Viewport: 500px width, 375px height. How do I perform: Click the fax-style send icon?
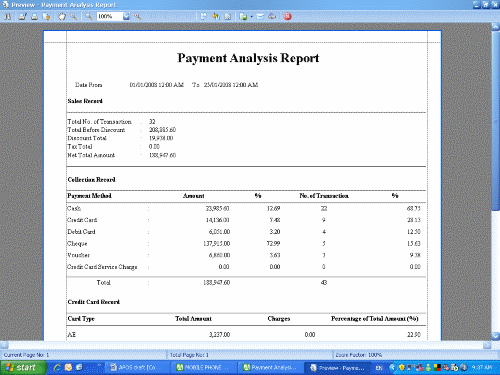[272, 16]
